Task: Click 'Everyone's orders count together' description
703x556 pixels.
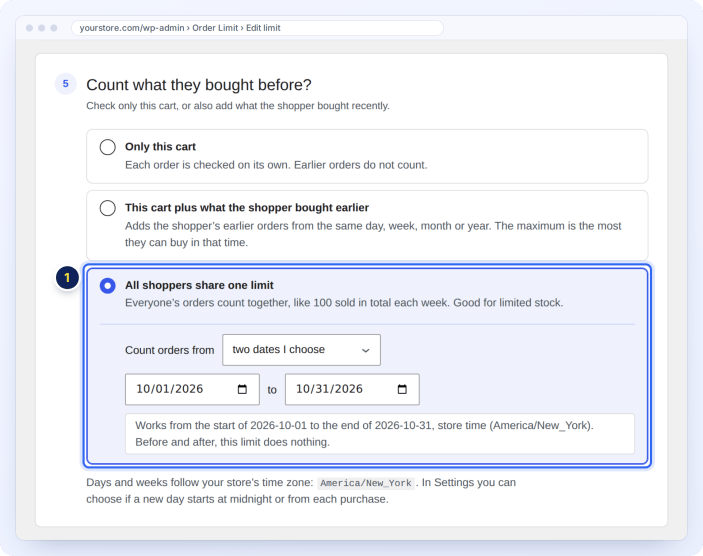Action: [x=344, y=303]
